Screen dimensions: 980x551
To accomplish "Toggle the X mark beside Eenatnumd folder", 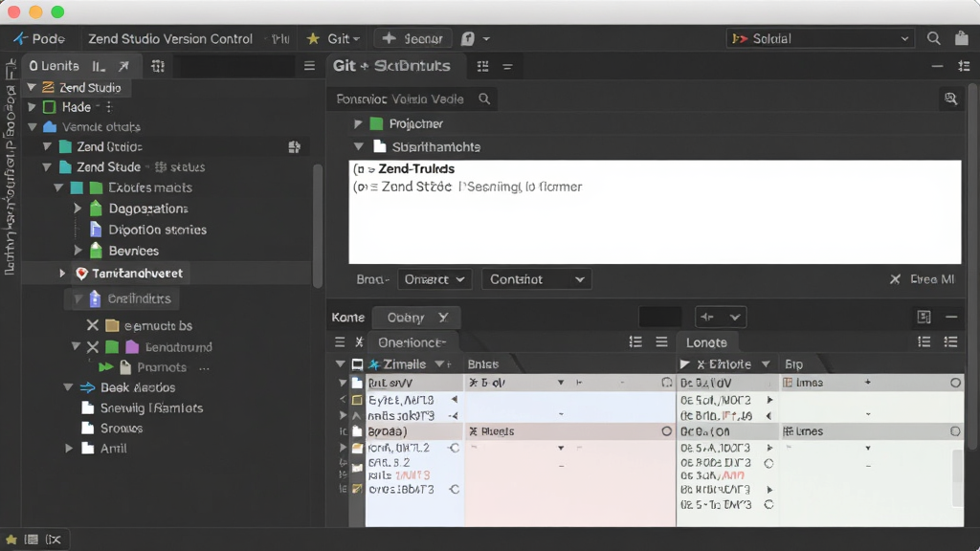I will tap(93, 347).
